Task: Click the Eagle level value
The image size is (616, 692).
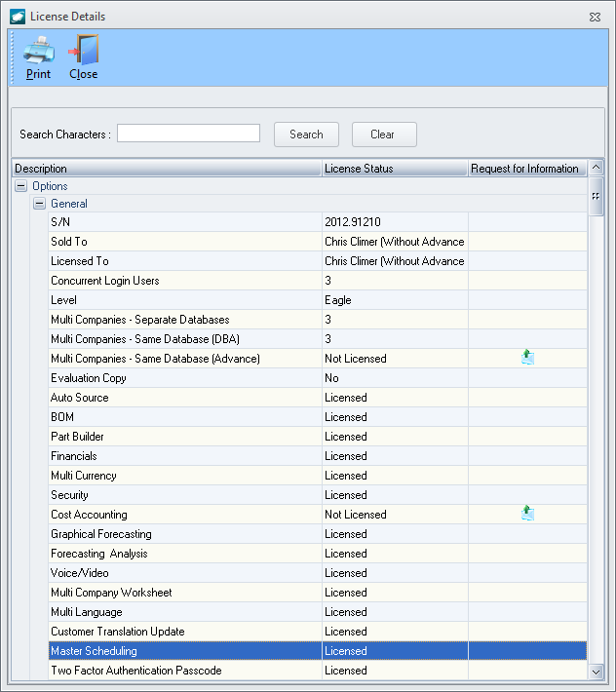Action: click(x=338, y=300)
